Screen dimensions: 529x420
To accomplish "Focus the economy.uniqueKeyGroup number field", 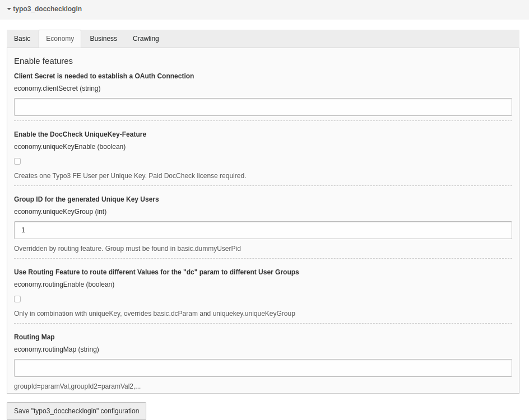I will pos(263,230).
